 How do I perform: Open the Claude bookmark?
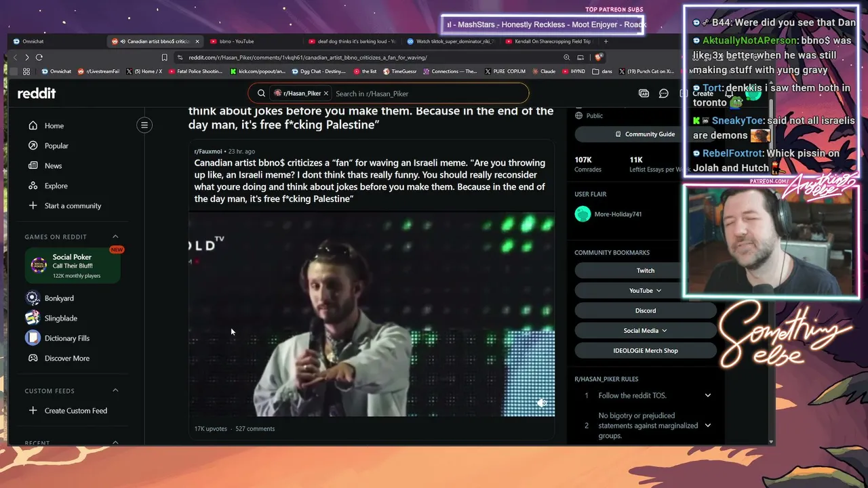pyautogui.click(x=544, y=71)
